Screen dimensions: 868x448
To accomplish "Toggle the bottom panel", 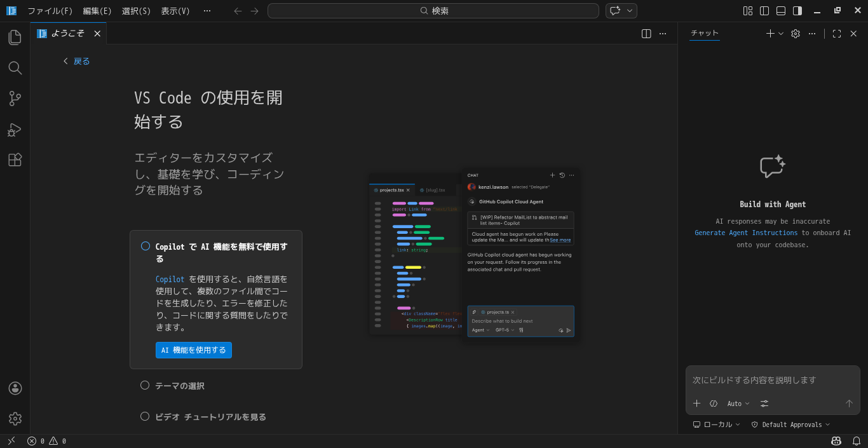I will tap(781, 11).
